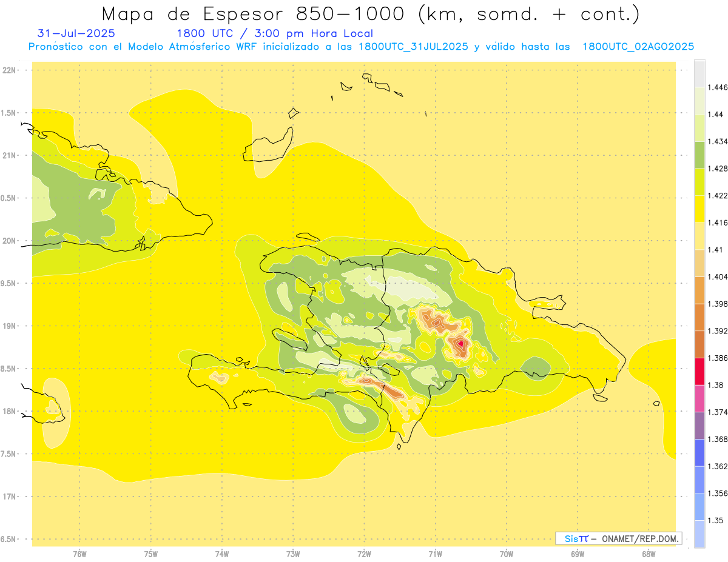Viewport: 728px width, 562px height.
Task: Click the longitude label '74W'
Action: point(222,554)
